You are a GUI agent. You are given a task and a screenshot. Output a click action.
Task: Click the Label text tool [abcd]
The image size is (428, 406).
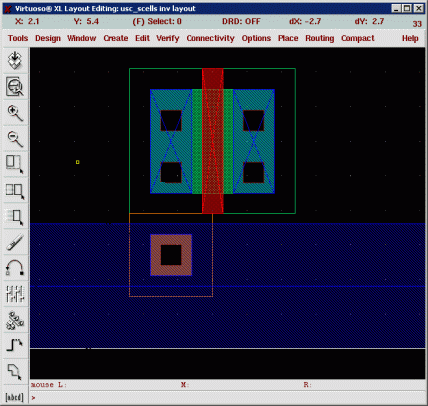[15, 397]
